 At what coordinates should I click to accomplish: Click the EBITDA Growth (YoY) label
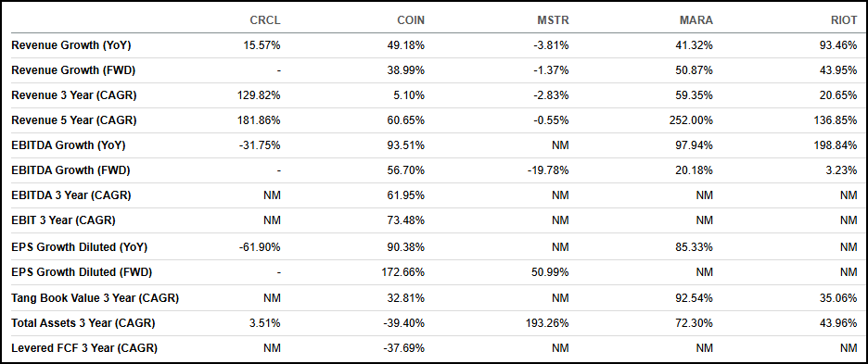click(68, 145)
